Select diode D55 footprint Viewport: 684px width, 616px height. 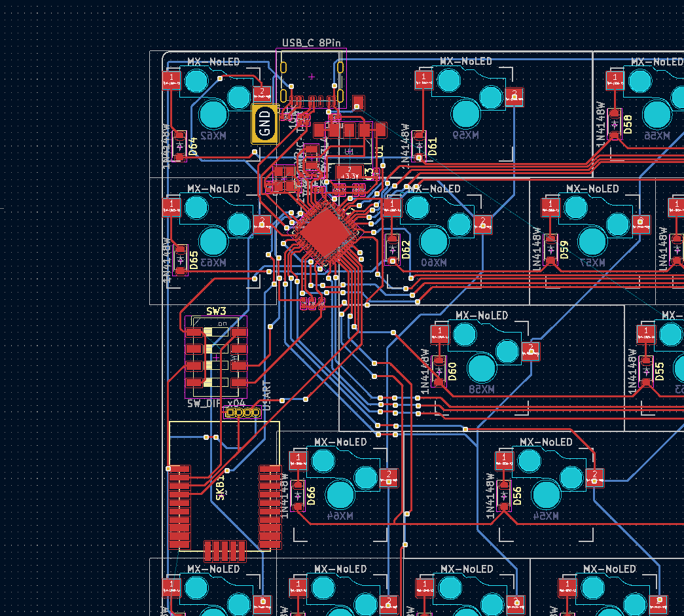click(x=645, y=371)
